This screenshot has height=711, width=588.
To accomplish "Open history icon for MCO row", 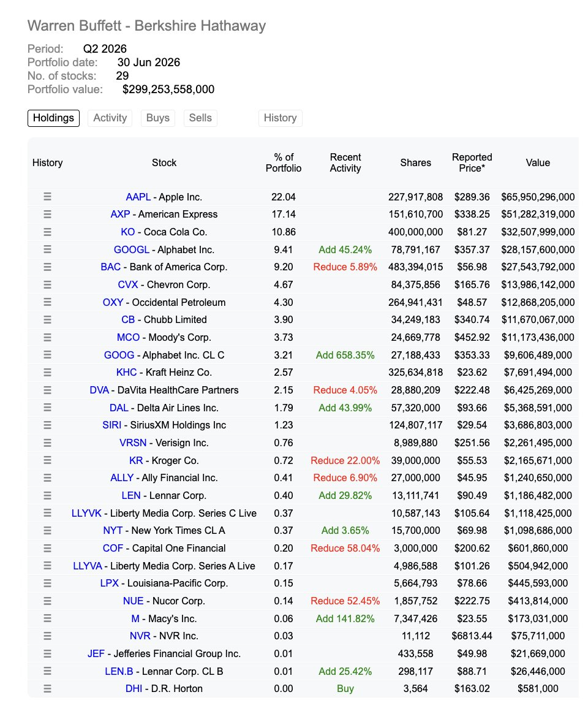I will [x=47, y=337].
